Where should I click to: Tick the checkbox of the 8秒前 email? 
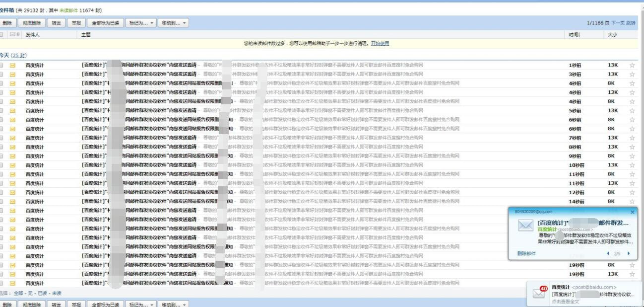pyautogui.click(x=1, y=147)
